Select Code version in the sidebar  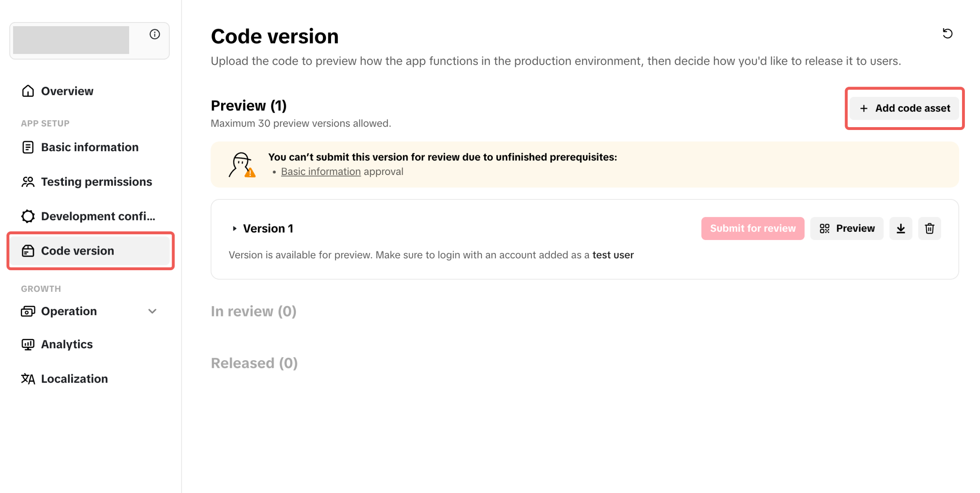(77, 251)
